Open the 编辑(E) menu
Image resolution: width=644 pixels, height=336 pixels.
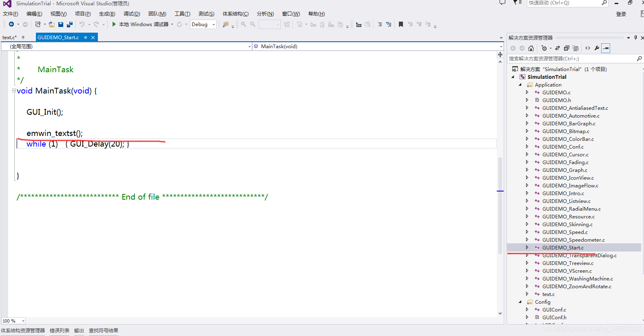(34, 14)
